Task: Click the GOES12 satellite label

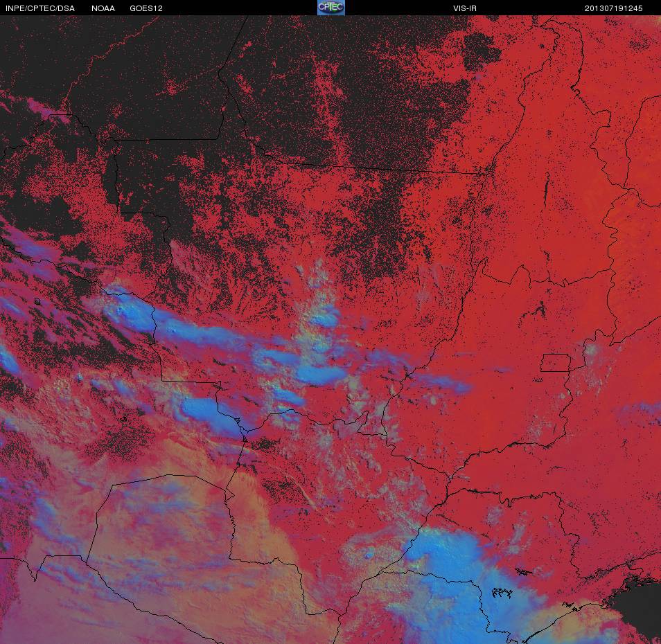Action: point(146,8)
